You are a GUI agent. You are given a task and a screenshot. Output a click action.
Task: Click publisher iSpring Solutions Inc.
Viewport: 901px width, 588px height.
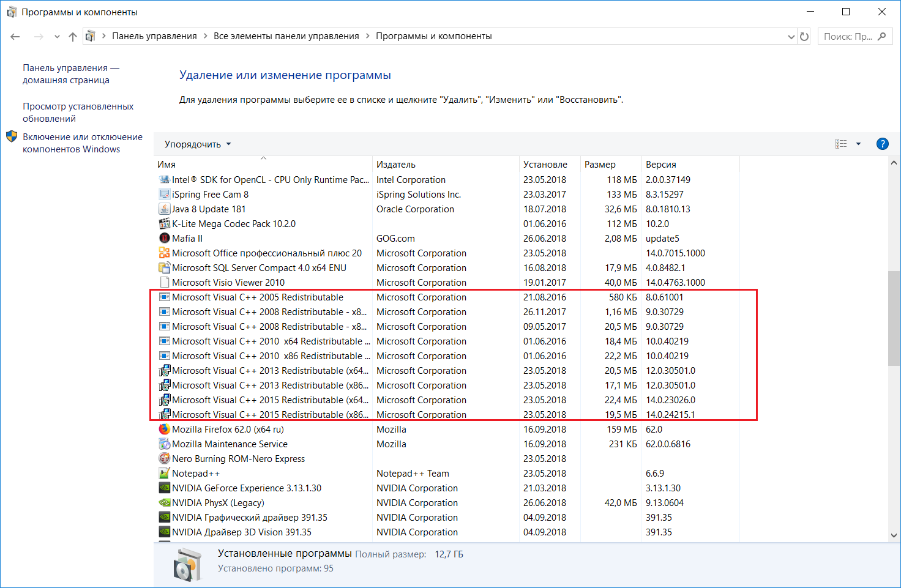click(419, 195)
